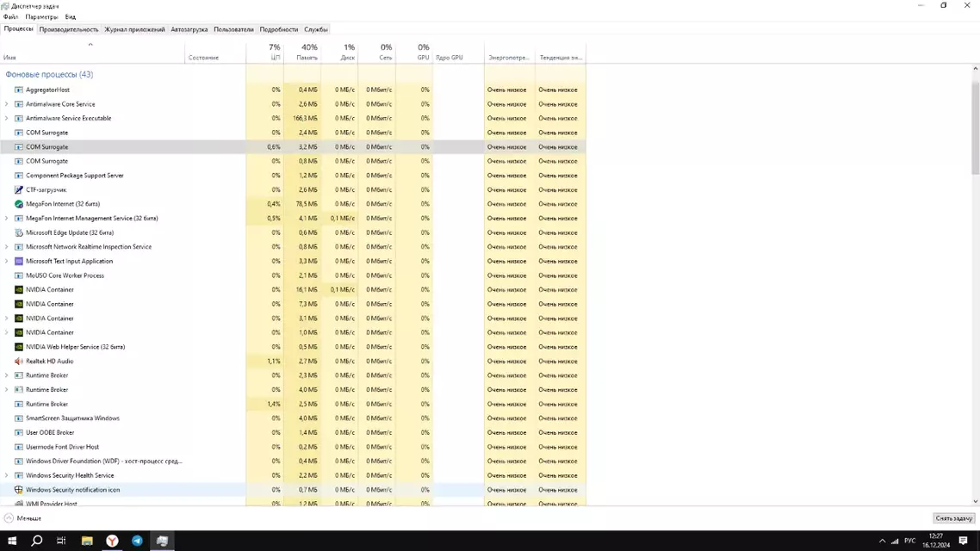Click the Снять задачу button

(x=954, y=518)
